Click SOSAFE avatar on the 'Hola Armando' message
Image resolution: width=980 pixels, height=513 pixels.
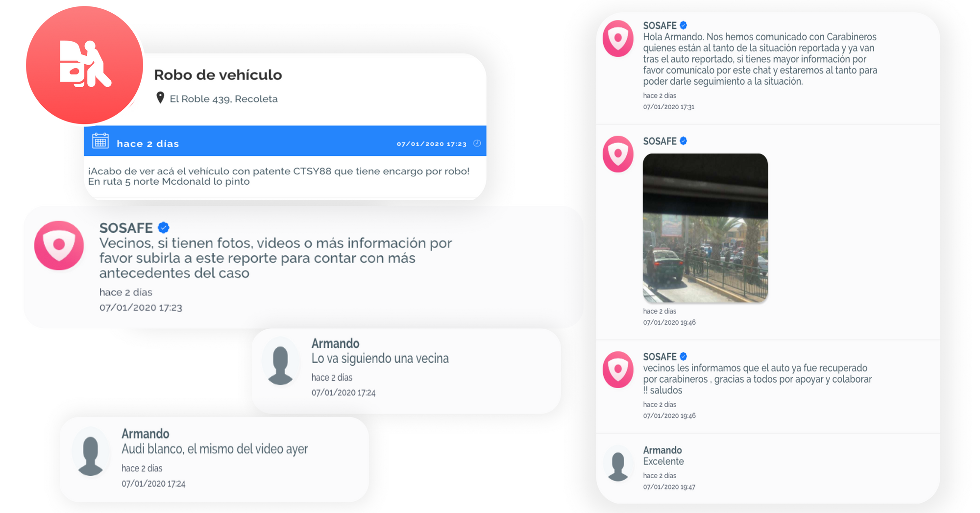point(618,38)
